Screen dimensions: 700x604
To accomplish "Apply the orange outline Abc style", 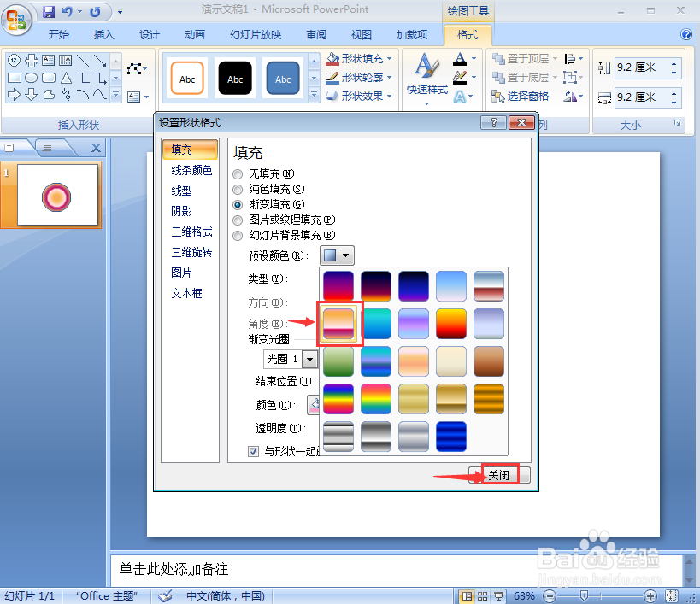I will coord(187,79).
